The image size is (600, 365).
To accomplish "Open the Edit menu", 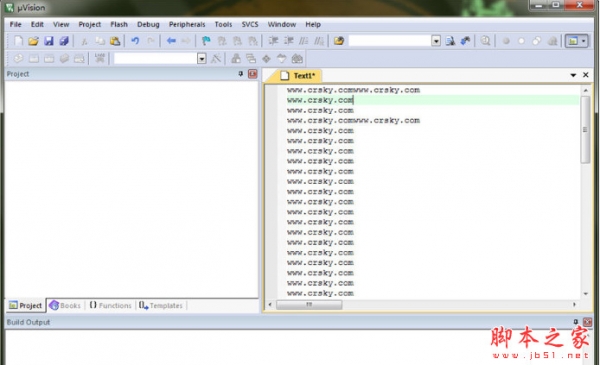I will (x=37, y=24).
